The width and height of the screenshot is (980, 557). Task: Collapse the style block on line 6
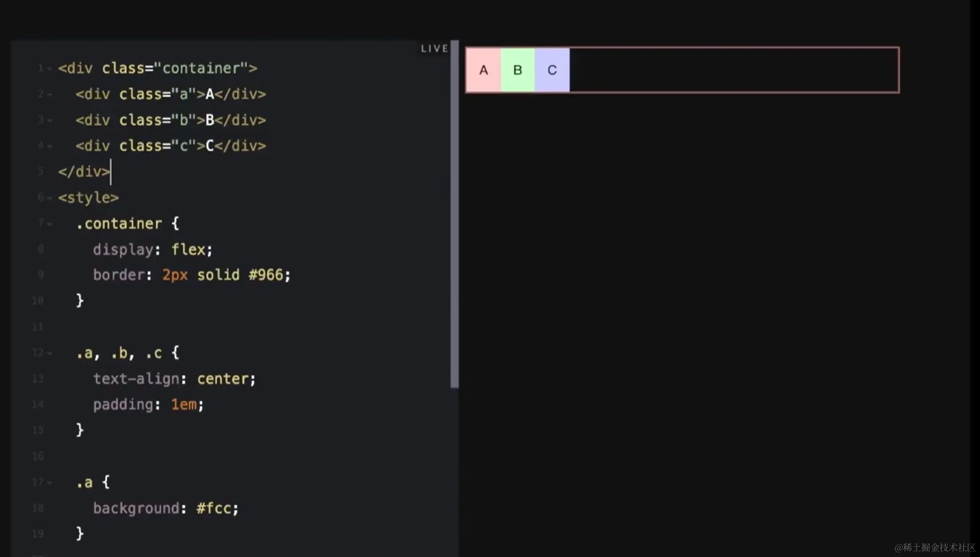point(49,198)
